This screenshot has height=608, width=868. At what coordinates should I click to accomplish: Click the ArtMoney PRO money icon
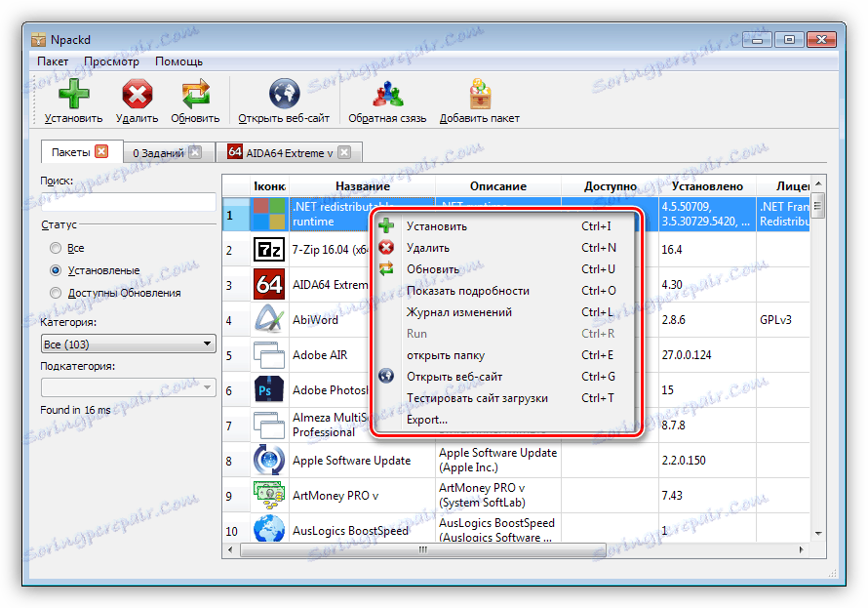point(269,495)
